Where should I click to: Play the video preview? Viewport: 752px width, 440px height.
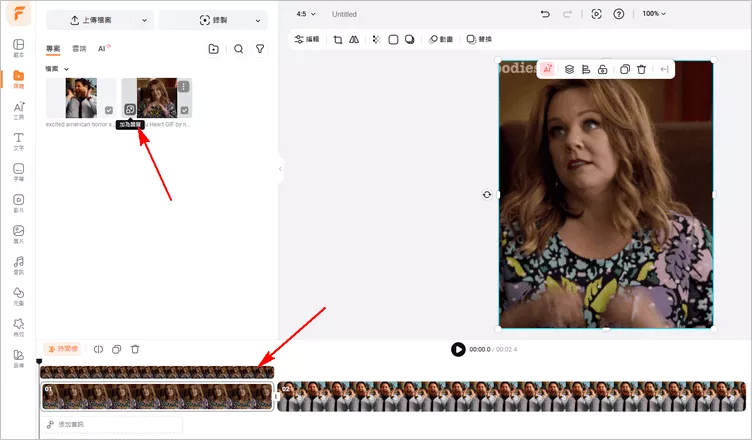coord(458,349)
